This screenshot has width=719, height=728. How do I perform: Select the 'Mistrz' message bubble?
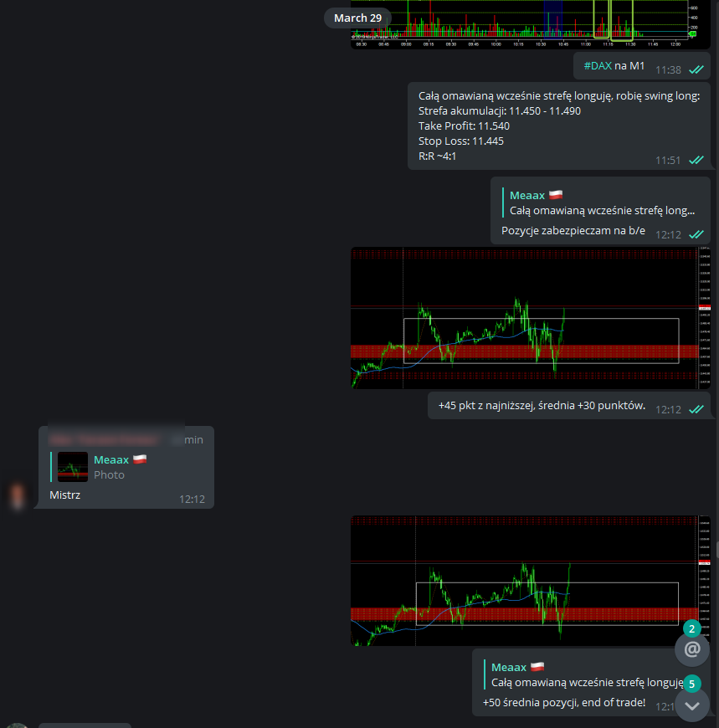tap(126, 495)
